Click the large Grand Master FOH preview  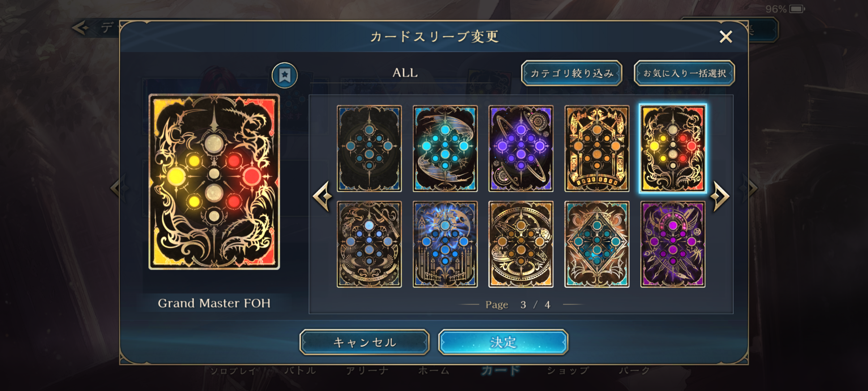(x=214, y=182)
